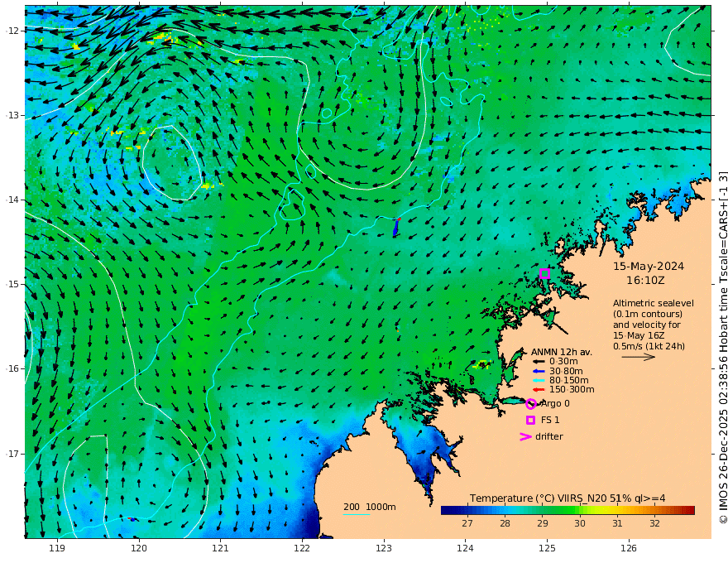Image resolution: width=728 pixels, height=563 pixels.
Task: Click the '15-May 16Z' text line
Action: point(639,335)
